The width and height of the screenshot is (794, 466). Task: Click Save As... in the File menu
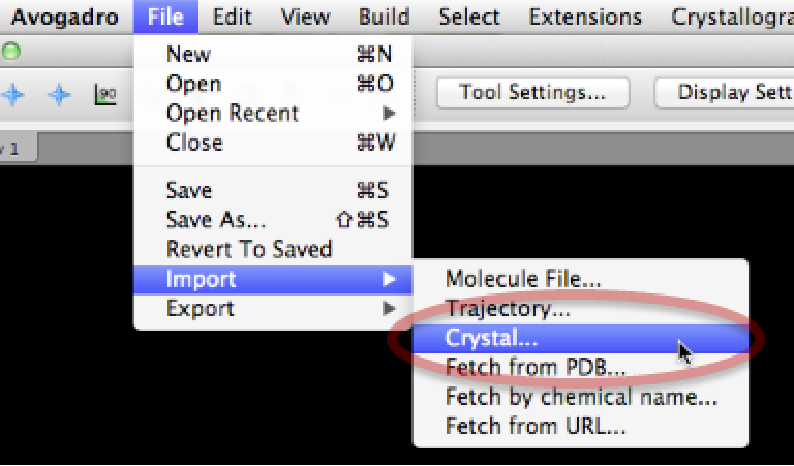click(x=216, y=219)
